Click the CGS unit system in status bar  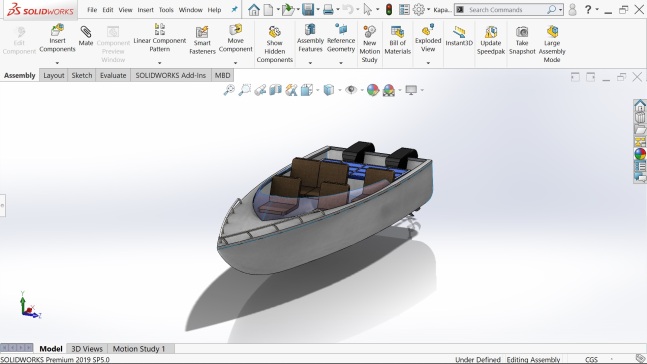pyautogui.click(x=591, y=359)
